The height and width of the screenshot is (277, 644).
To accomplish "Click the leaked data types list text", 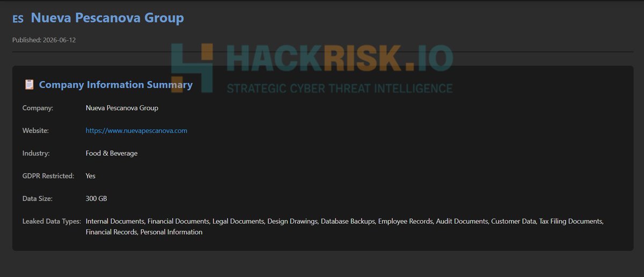I will point(345,227).
